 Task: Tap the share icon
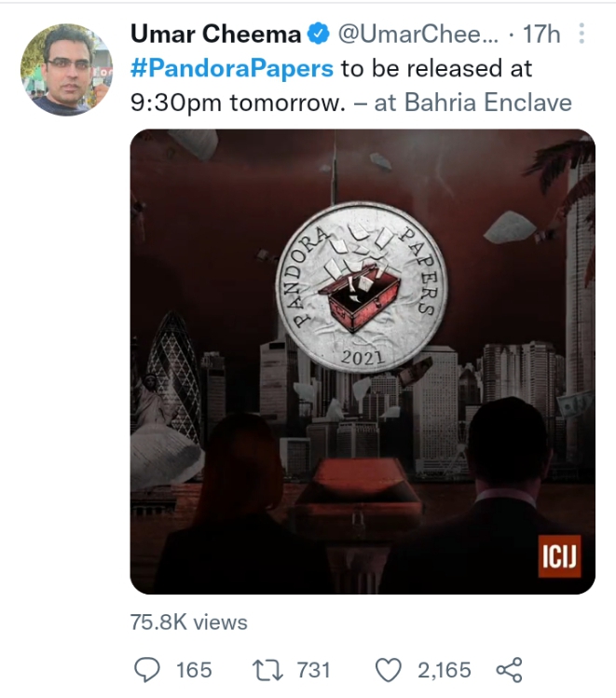(x=509, y=669)
